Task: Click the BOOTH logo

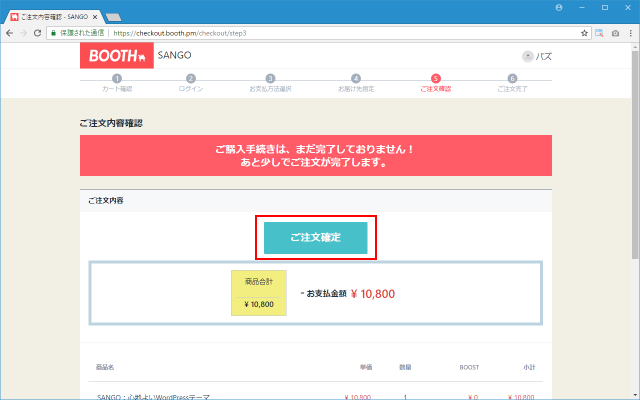Action: pos(117,56)
